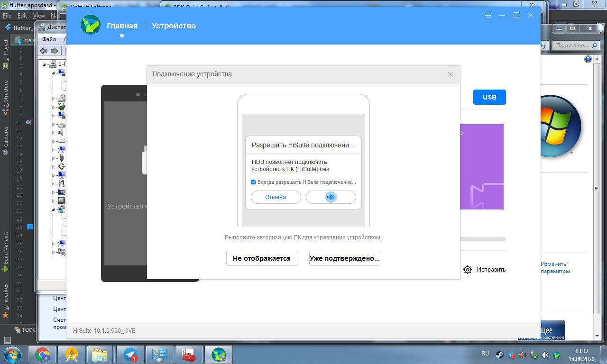Viewport: 607px width, 364px height.
Task: Open Chrome from the taskbar
Action: pos(42,354)
